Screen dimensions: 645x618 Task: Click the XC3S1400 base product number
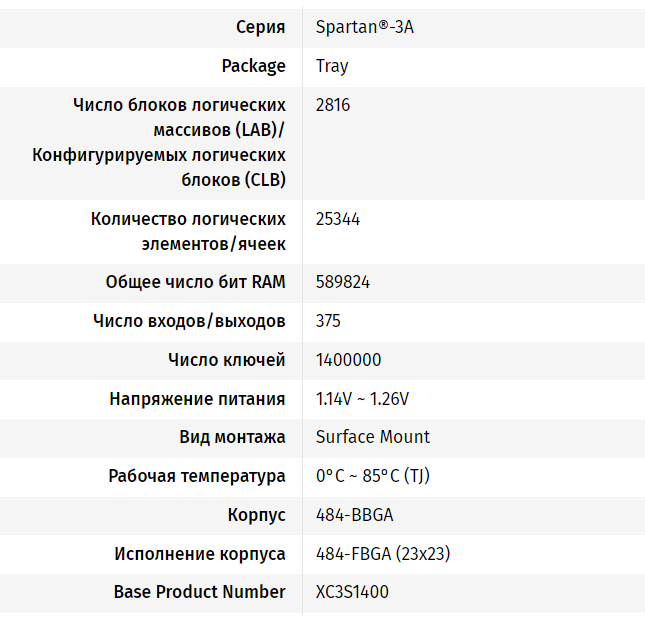[352, 592]
